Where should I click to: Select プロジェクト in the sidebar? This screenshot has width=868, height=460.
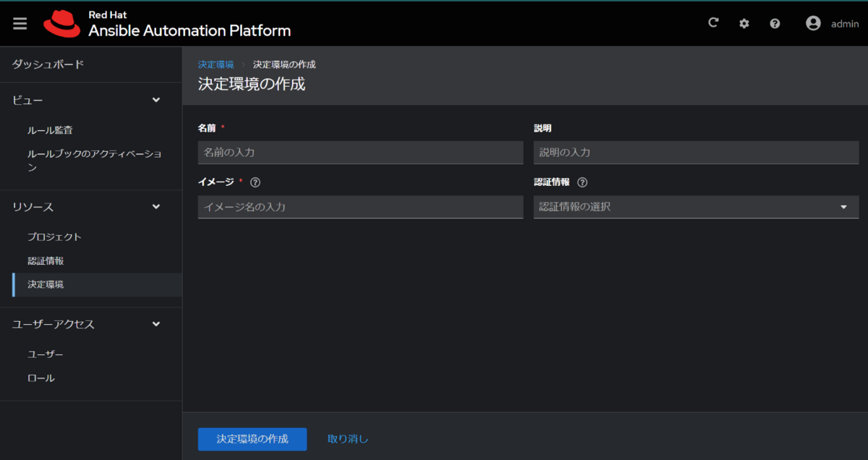click(53, 236)
